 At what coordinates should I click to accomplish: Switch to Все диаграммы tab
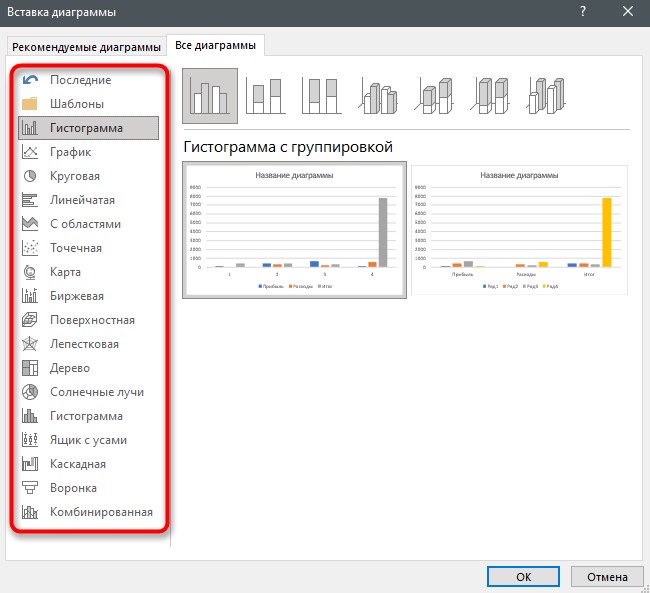tap(215, 45)
